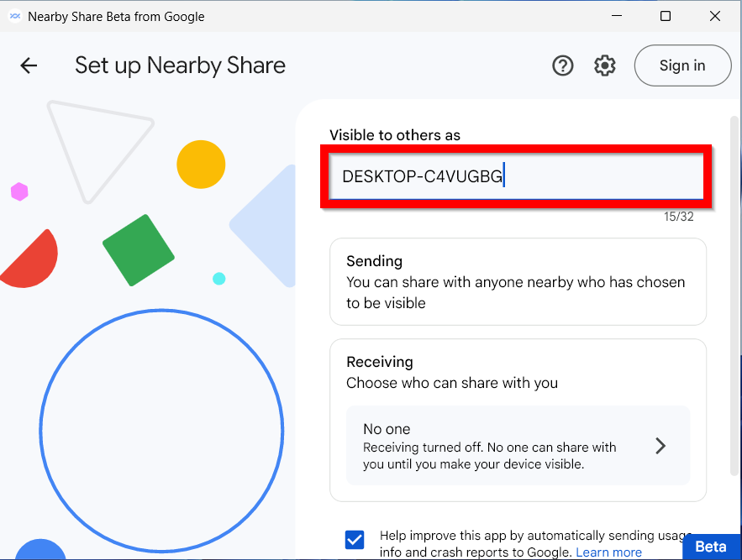Open help with the question mark icon
The image size is (742, 560).
tap(562, 65)
